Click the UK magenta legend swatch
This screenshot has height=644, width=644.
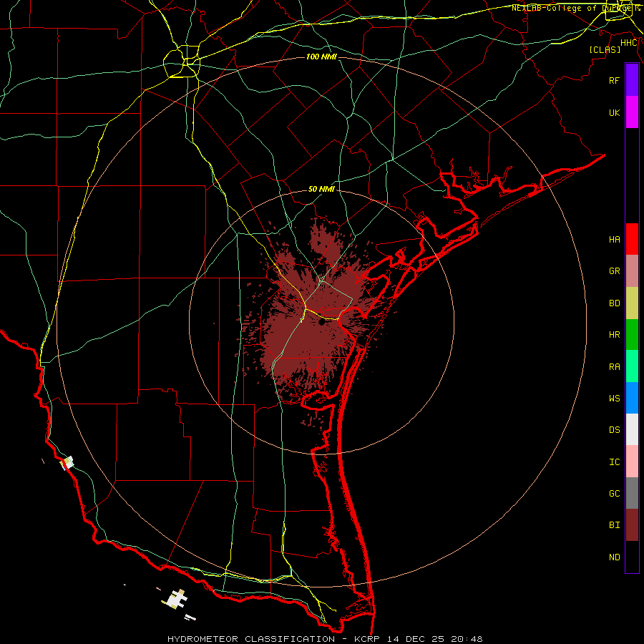(x=632, y=112)
